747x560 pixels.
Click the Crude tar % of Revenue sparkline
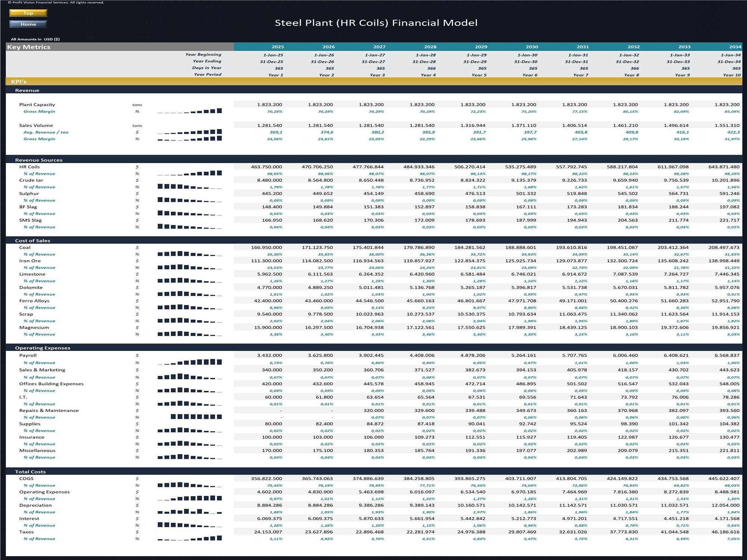click(x=190, y=187)
